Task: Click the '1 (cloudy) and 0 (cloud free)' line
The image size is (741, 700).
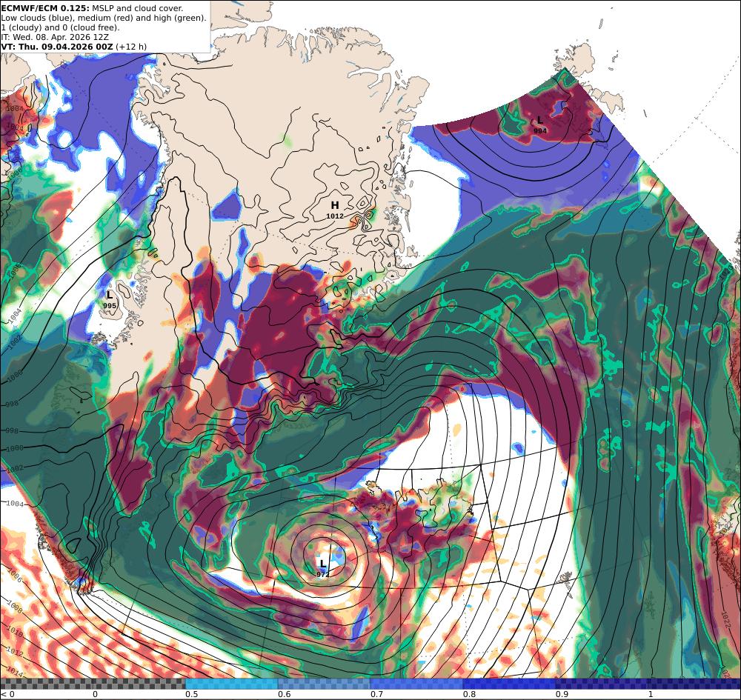Action: (x=60, y=27)
